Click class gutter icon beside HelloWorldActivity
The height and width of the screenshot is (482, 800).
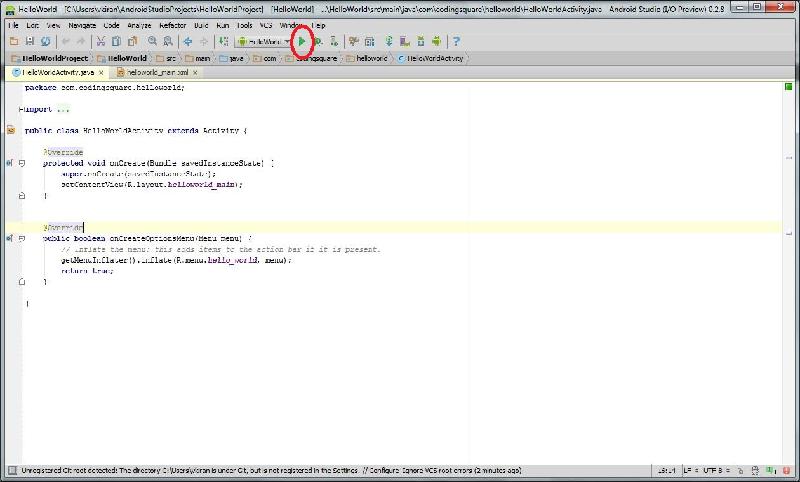pyautogui.click(x=11, y=130)
